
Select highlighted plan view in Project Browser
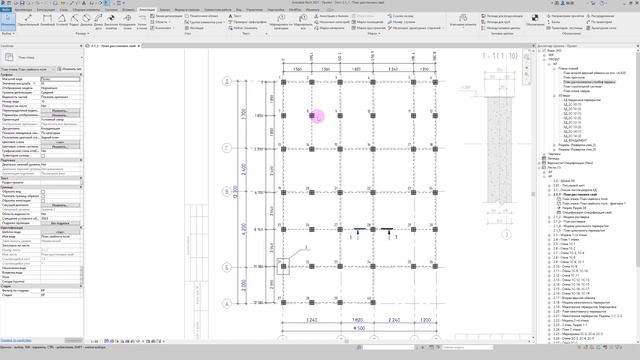click(x=589, y=82)
